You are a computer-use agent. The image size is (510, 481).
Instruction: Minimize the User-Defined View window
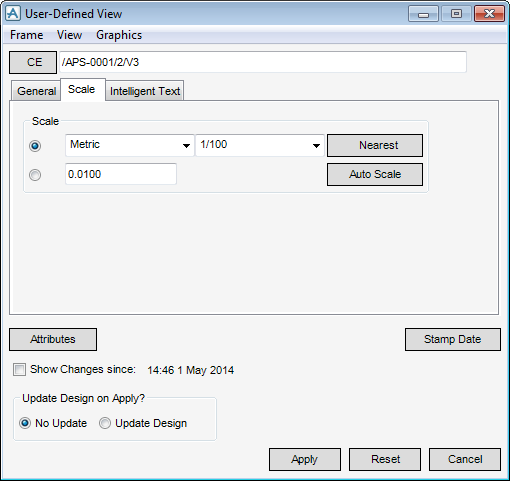423,14
